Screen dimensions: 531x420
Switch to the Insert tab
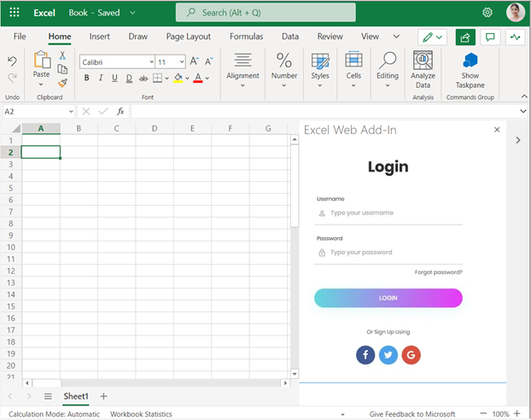pos(100,37)
